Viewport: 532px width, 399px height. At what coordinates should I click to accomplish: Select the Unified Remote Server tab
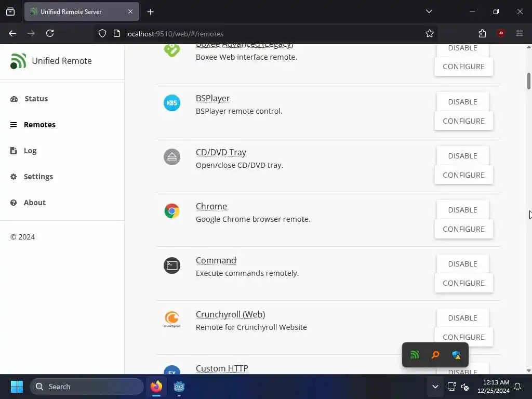pos(82,11)
